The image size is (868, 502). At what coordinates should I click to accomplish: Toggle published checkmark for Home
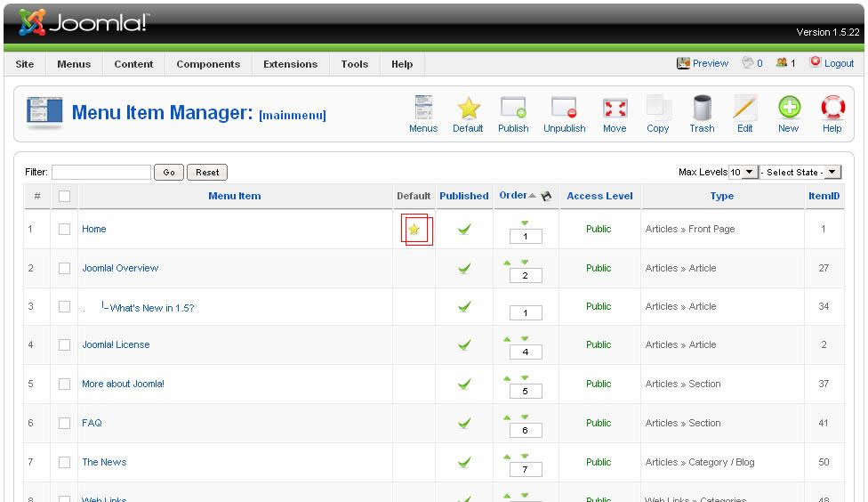point(464,229)
